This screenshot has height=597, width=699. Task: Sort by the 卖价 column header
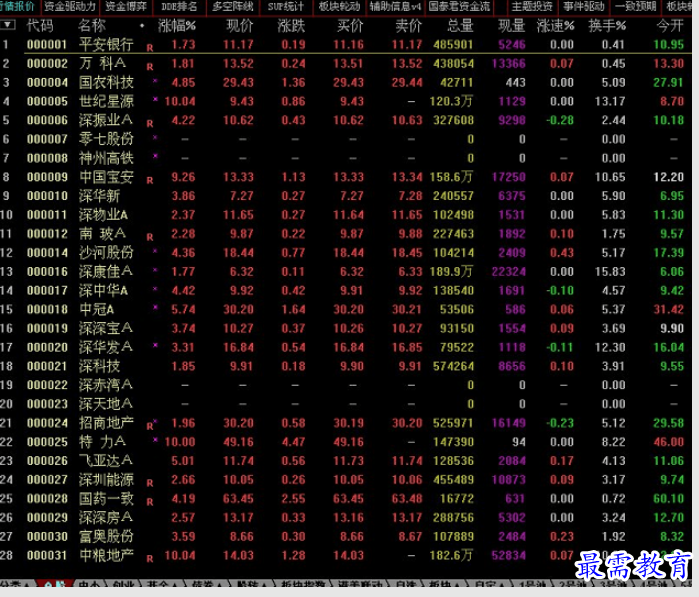[409, 26]
